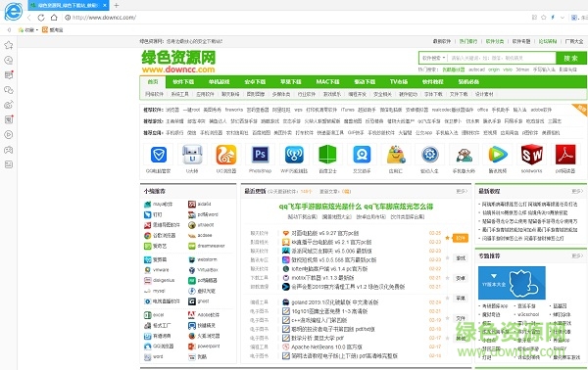The width and height of the screenshot is (588, 370).
Task: Open the 谷歌浏览器 Chrome link
Action: tap(164, 236)
